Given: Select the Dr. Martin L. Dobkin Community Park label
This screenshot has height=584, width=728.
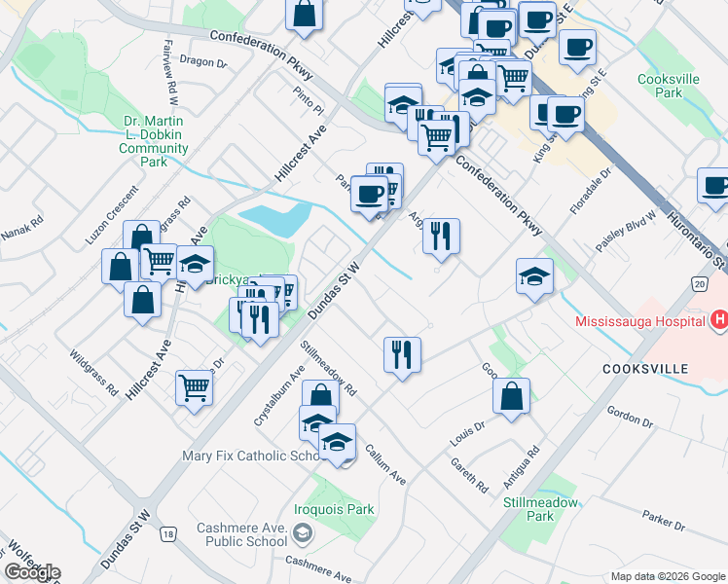Looking at the screenshot, I should pyautogui.click(x=154, y=141).
